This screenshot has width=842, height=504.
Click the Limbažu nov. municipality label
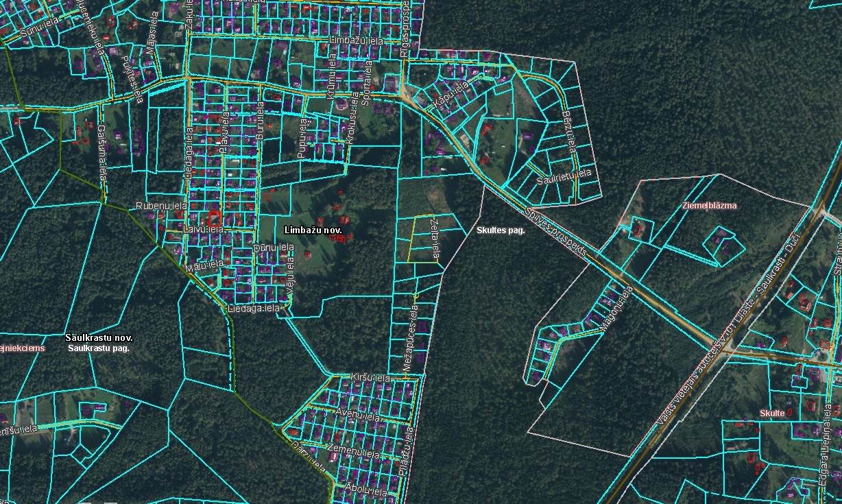click(x=313, y=230)
